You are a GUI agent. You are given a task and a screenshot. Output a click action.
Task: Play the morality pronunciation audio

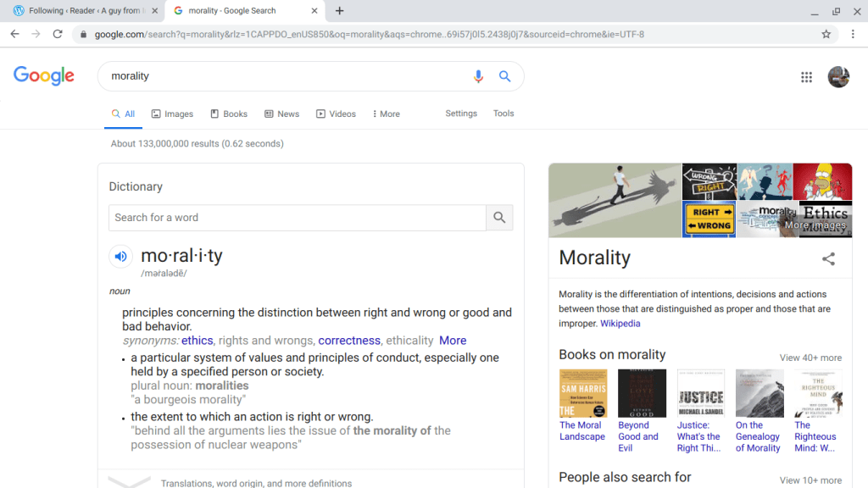[121, 256]
